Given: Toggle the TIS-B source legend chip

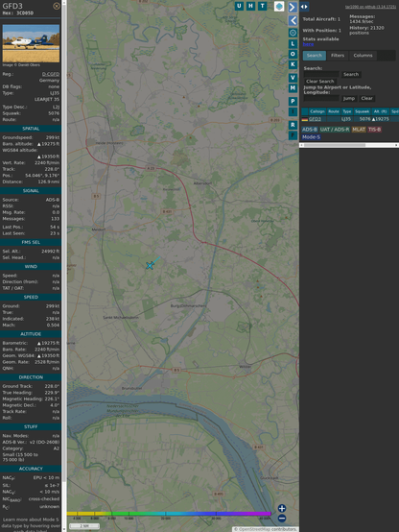Looking at the screenshot, I should [374, 130].
